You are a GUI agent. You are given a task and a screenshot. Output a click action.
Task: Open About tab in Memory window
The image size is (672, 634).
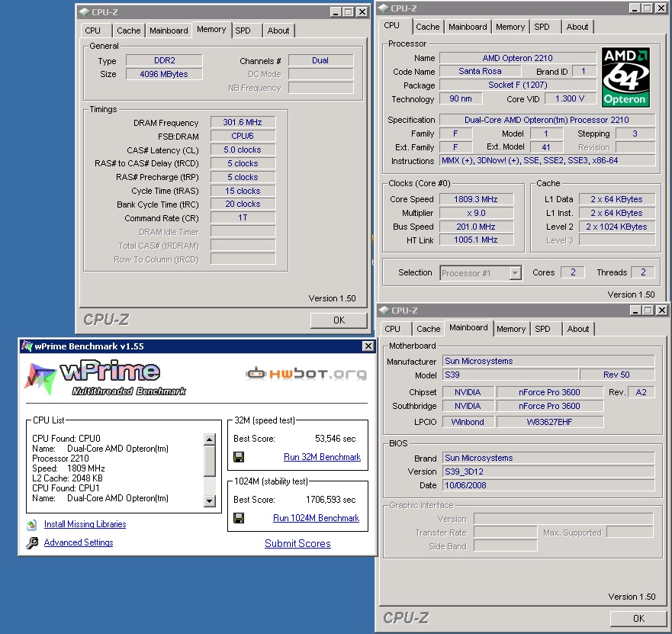tap(278, 31)
